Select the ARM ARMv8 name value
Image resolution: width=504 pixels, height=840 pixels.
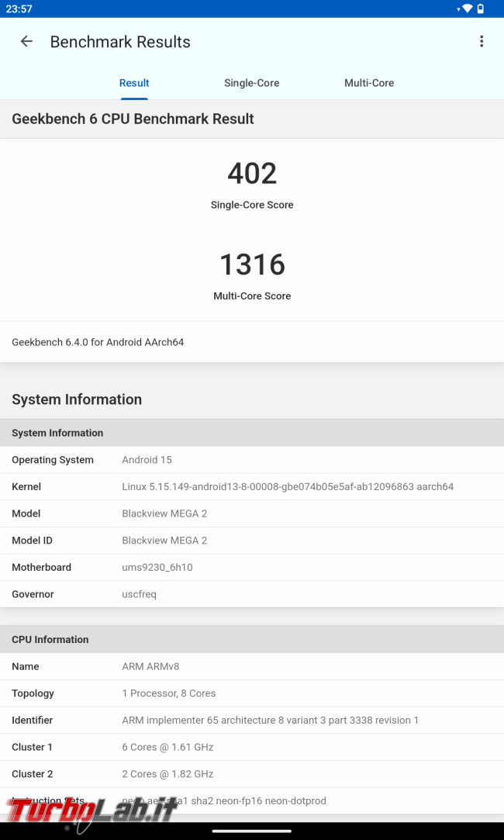[x=150, y=666]
